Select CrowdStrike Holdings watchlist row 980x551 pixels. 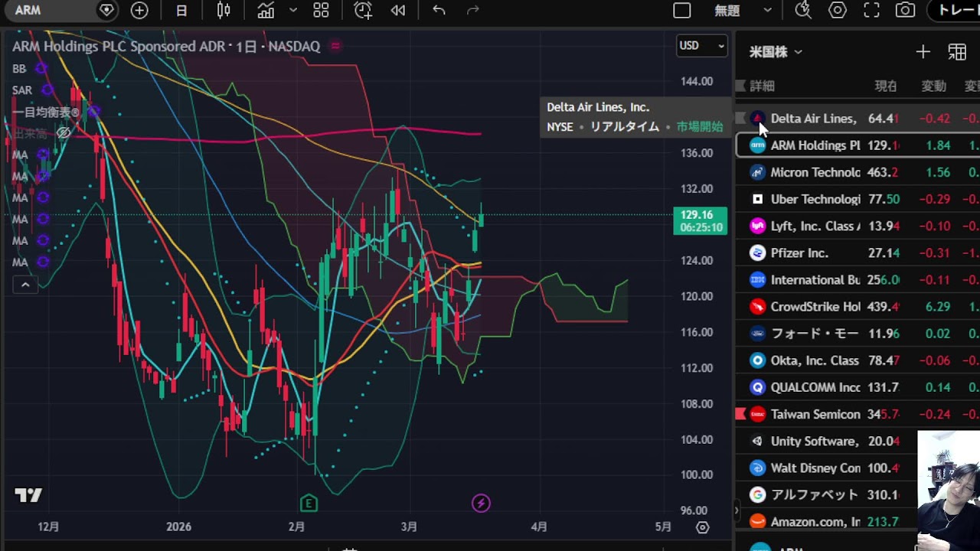tap(857, 306)
